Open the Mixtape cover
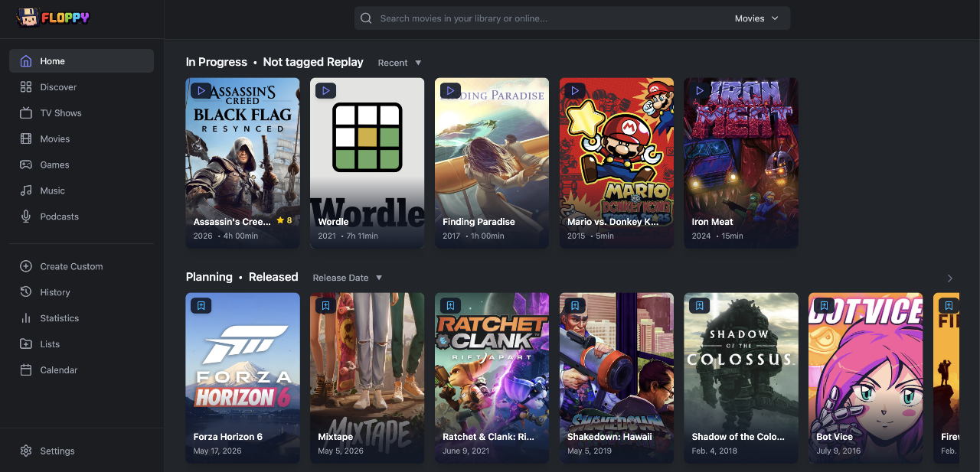This screenshot has width=980, height=472. coord(367,378)
